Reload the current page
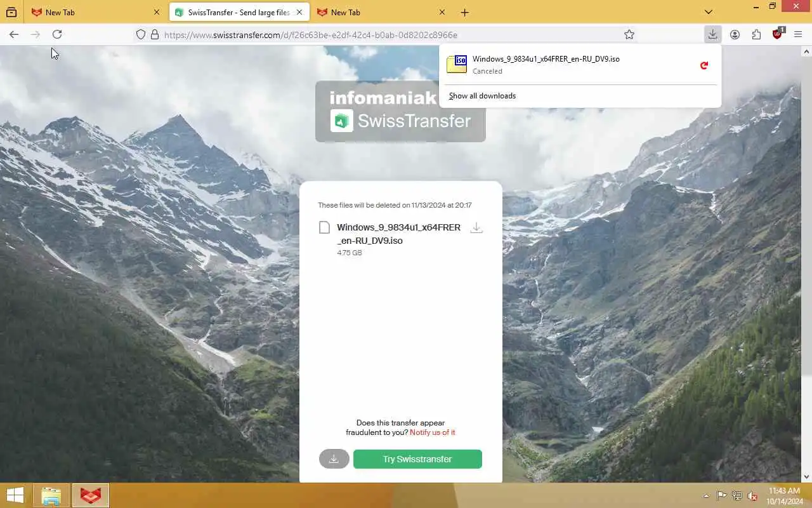812x508 pixels. click(57, 34)
